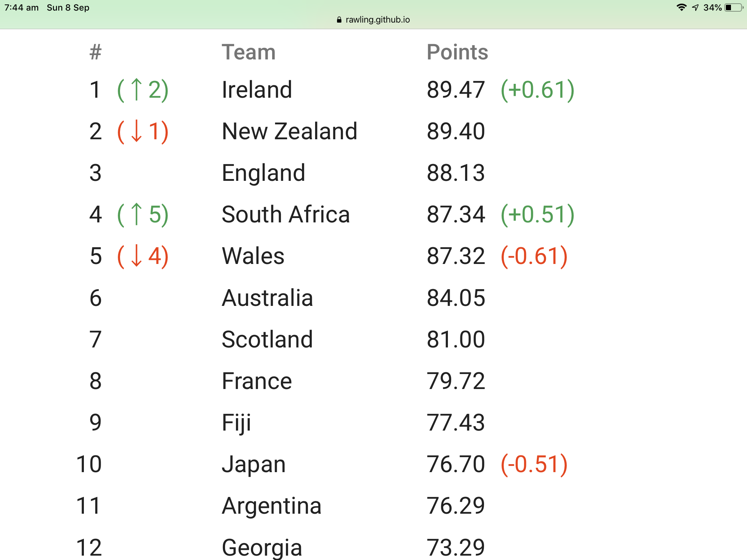This screenshot has width=747, height=560.
Task: Tap the green up arrow beside Ireland's rank
Action: (136, 89)
